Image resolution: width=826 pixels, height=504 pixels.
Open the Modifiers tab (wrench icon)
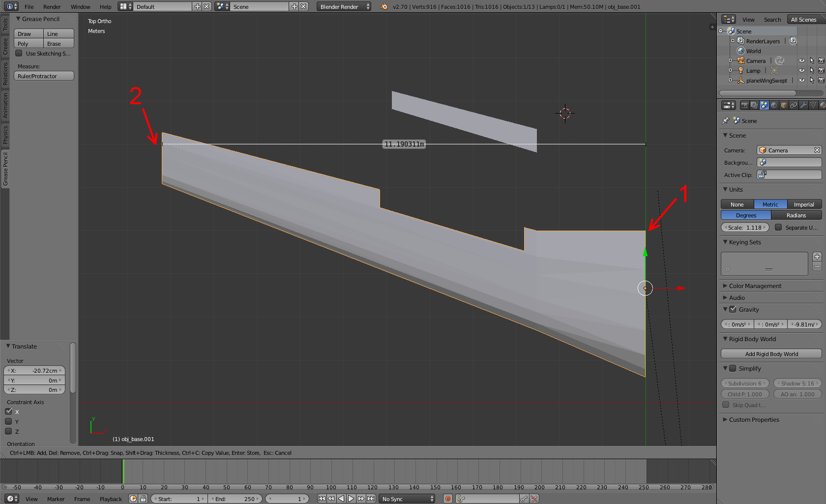pyautogui.click(x=803, y=105)
